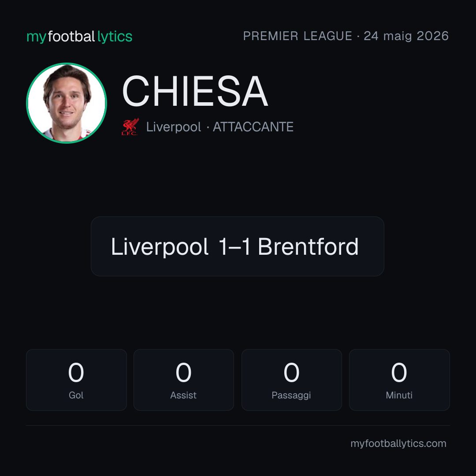Click the zero value above Gol
476x476 pixels.
(76, 372)
